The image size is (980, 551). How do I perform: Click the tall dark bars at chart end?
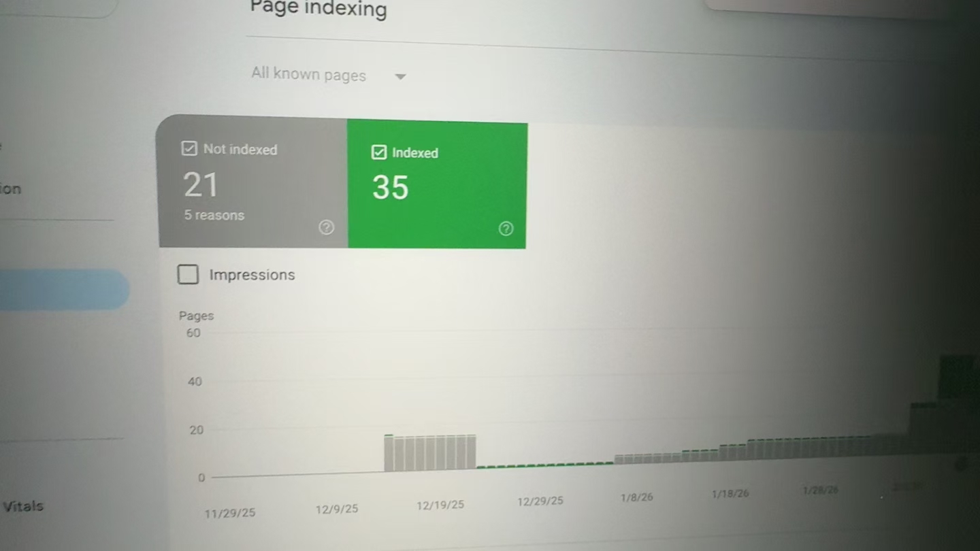coord(957,403)
